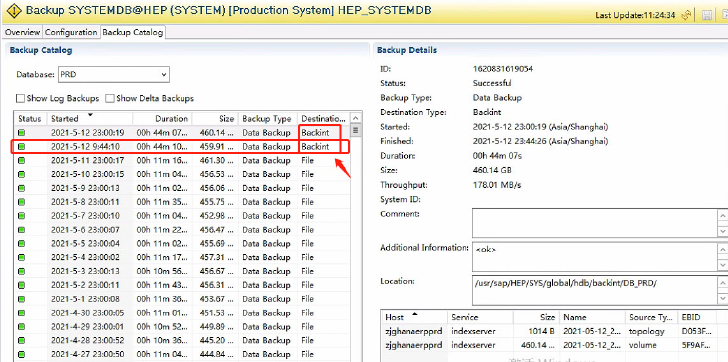
Task: Click the yellow warning diamond icon in title
Action: click(x=14, y=11)
